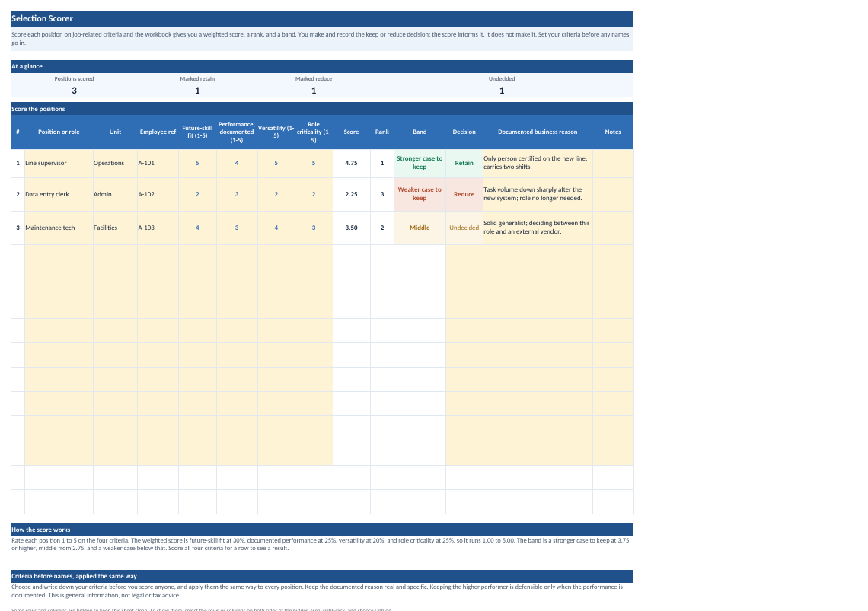Open the Undecided decision cell
Image resolution: width=868 pixels, height=611 pixels.
click(x=464, y=228)
